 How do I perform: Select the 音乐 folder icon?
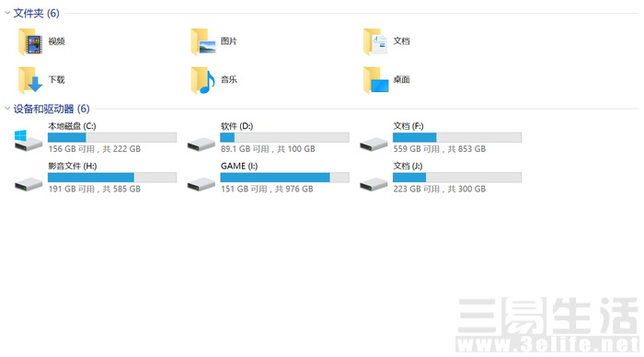(x=203, y=80)
